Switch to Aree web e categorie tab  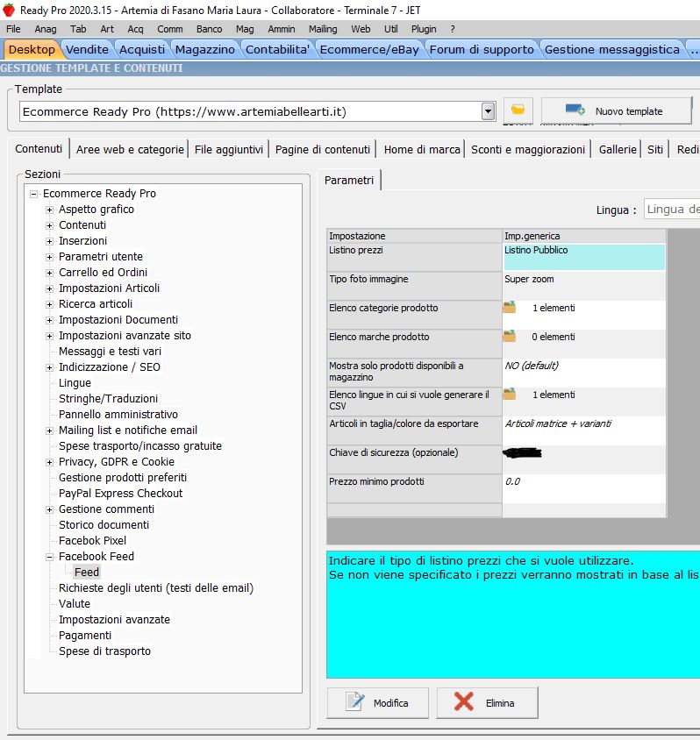(x=130, y=150)
